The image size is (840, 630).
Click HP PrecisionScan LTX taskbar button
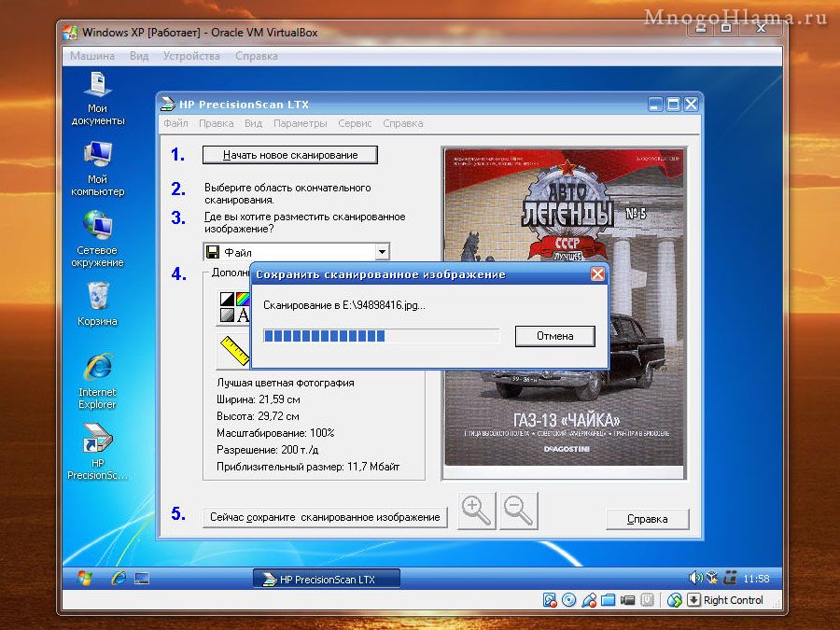(x=327, y=579)
